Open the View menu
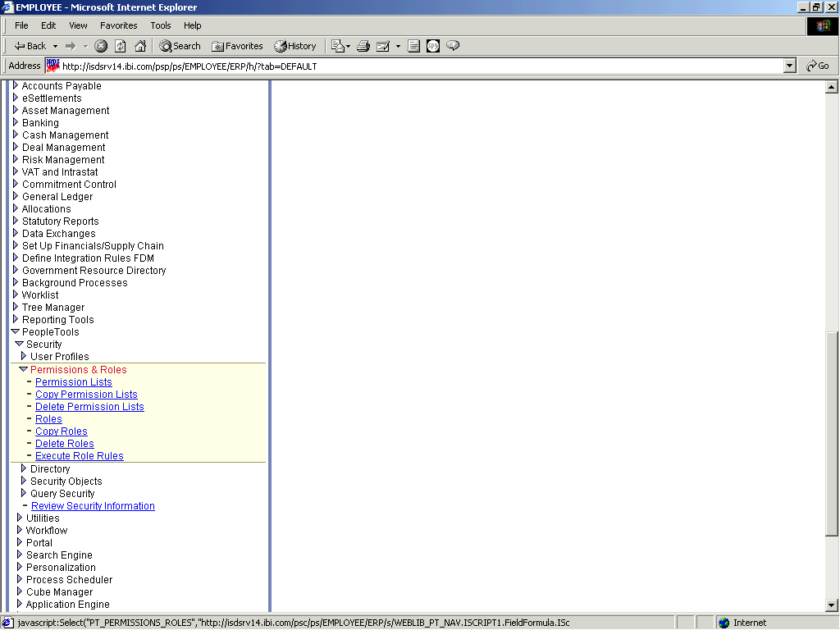The image size is (840, 630). [78, 25]
